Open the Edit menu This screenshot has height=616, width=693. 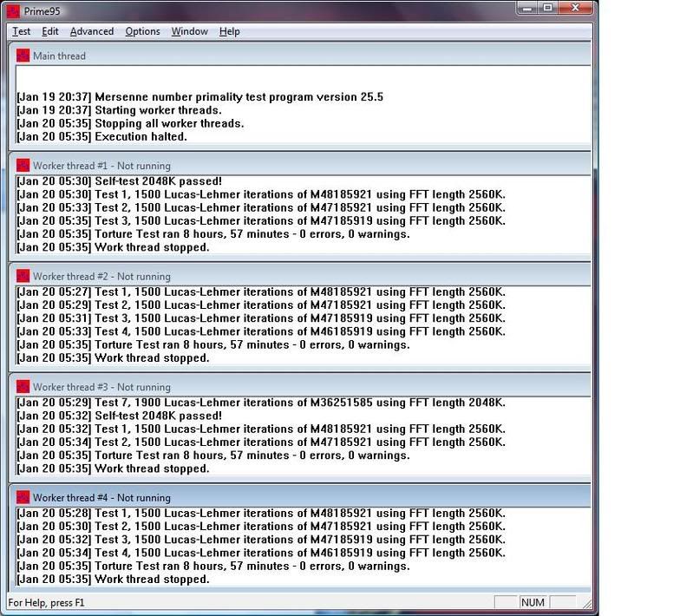50,31
